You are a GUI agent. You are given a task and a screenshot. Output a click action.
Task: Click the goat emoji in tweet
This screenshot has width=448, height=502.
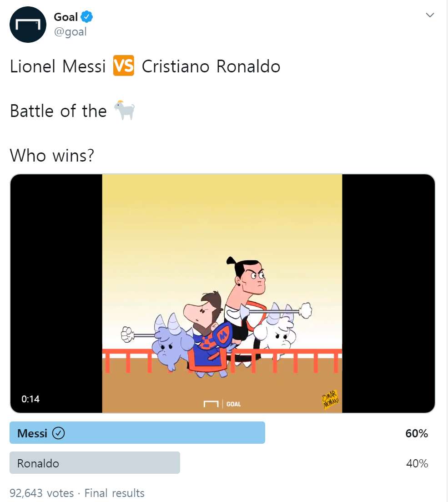coord(124,111)
